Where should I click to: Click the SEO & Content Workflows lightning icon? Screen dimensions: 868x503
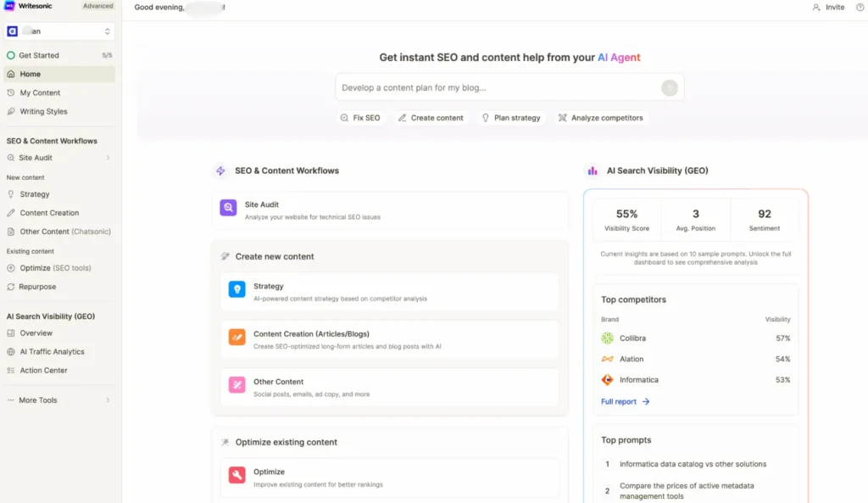tap(221, 171)
